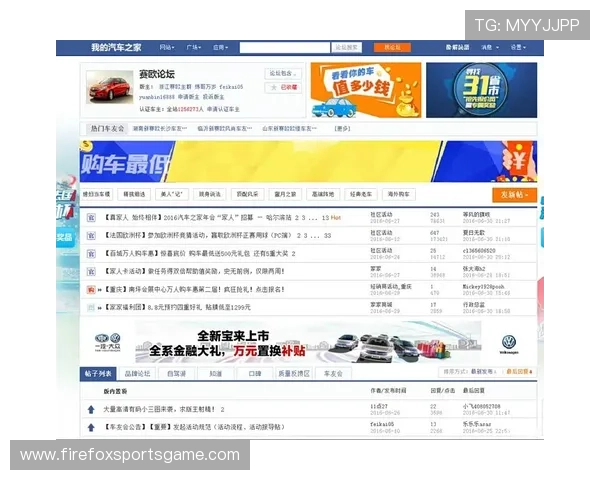Click pinned arrow icon beside 车友会公告 post
Image resolution: width=600 pixels, height=480 pixels.
point(91,427)
